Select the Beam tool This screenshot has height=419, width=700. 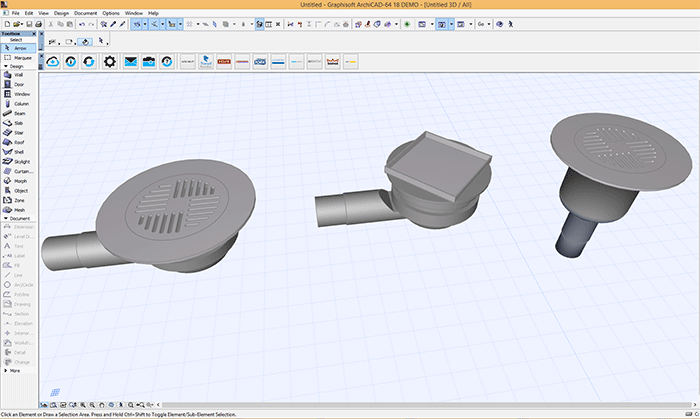click(x=18, y=114)
